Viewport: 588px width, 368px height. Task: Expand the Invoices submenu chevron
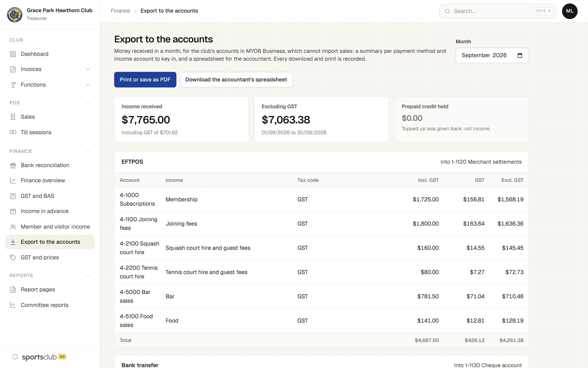[88, 69]
